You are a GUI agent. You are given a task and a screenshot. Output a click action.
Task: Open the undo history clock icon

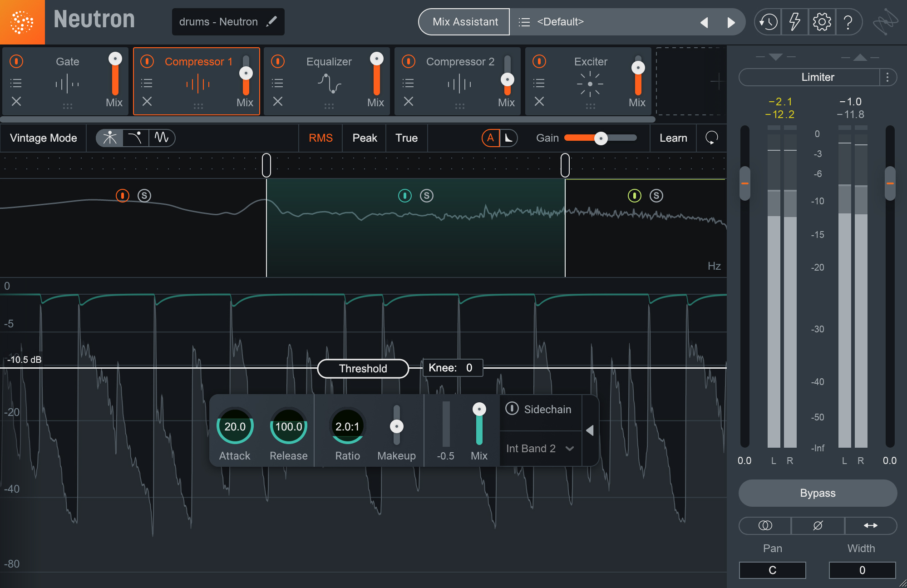coord(768,22)
